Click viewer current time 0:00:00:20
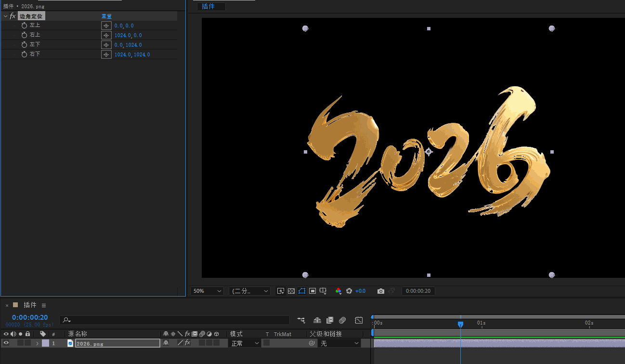 click(x=418, y=291)
